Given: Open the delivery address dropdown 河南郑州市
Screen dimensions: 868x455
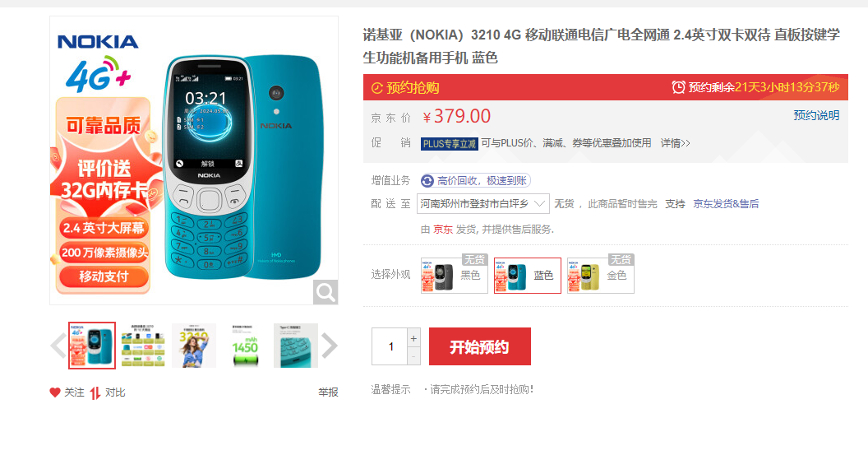Looking at the screenshot, I should click(x=483, y=204).
